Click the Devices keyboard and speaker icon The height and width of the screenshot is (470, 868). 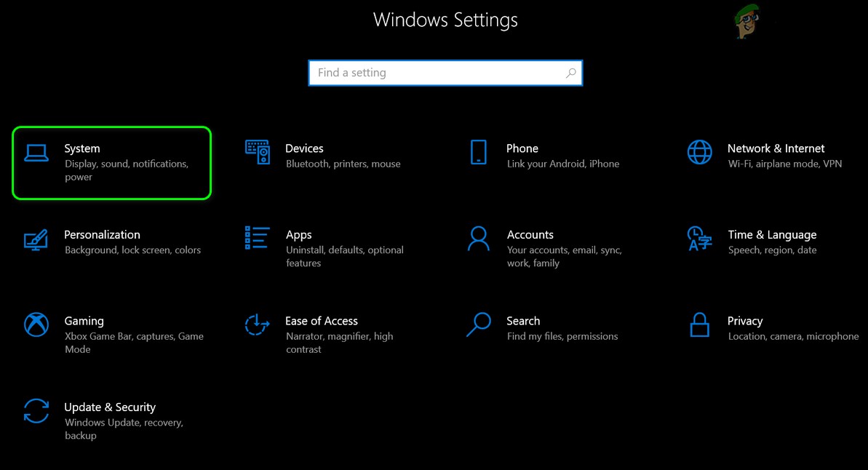pos(258,152)
